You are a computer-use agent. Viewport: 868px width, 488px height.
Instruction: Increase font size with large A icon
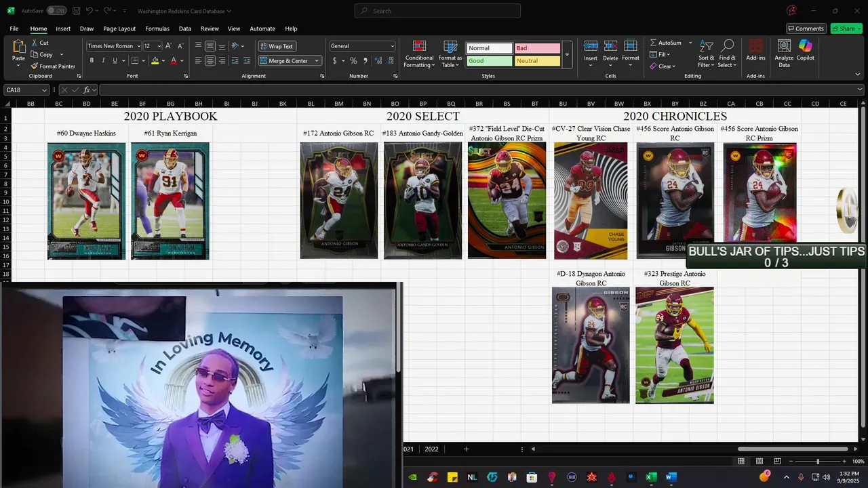point(170,46)
